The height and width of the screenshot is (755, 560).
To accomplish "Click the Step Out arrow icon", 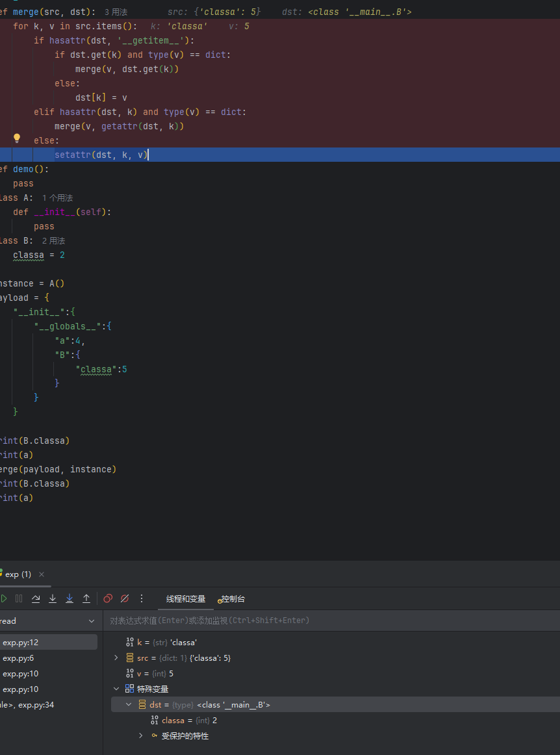I will click(86, 598).
